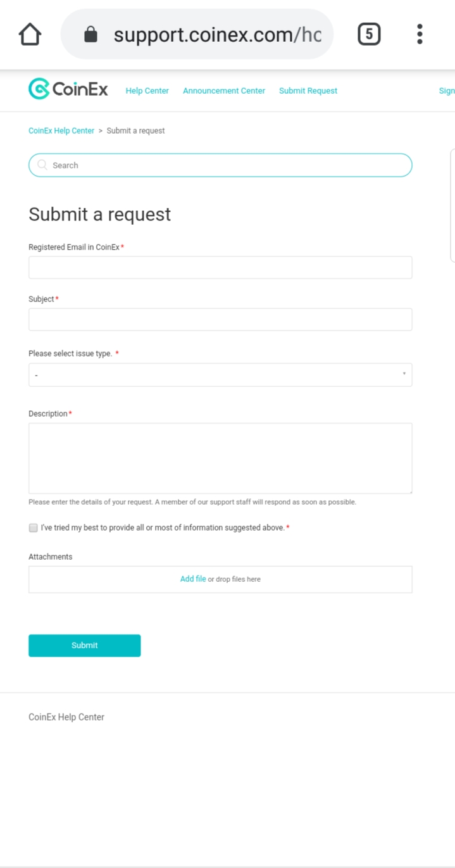Screen dimensions: 455x868
Task: Open the browser three-dot menu
Action: [420, 34]
